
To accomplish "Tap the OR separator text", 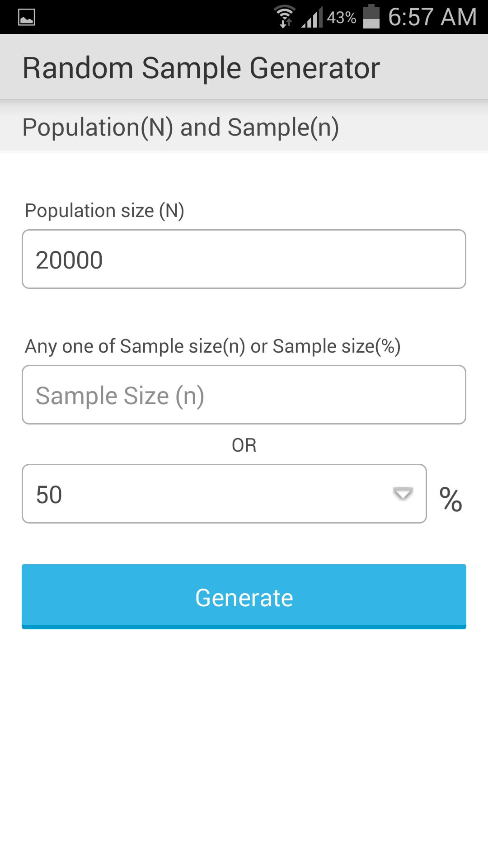I will click(244, 445).
